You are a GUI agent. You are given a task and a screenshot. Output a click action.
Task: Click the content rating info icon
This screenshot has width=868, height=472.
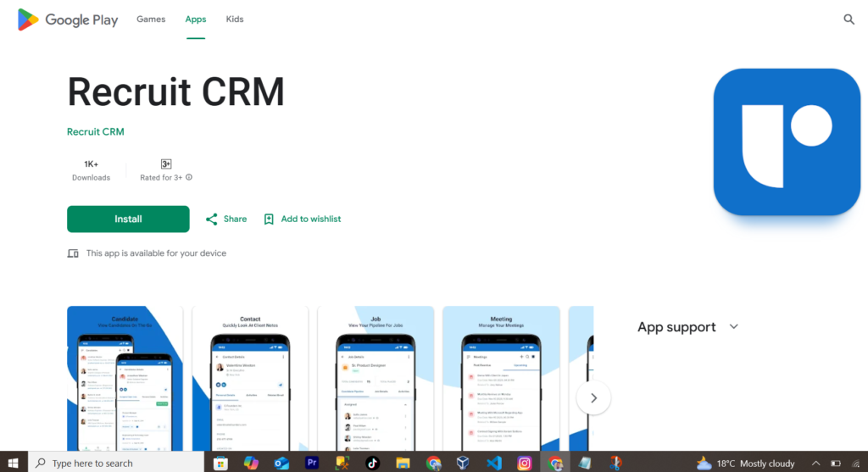tap(189, 178)
